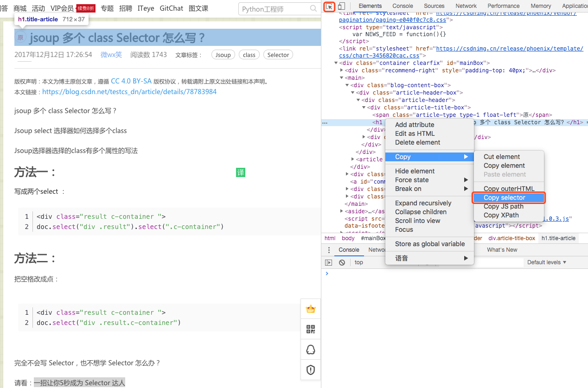Expand the recommend-right div node

pyautogui.click(x=342, y=70)
